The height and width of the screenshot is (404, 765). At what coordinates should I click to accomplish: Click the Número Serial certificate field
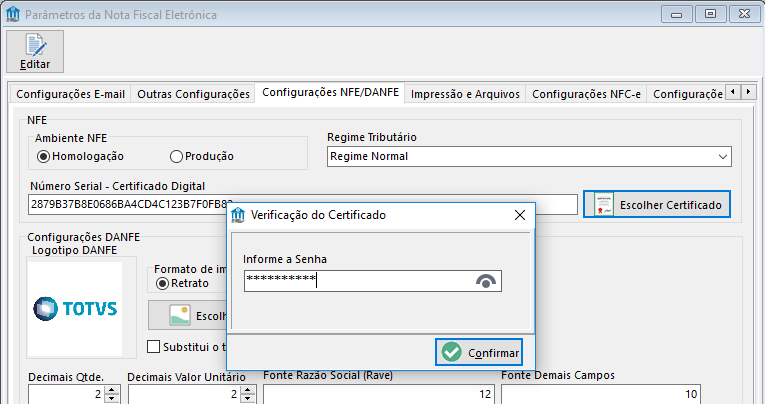point(302,204)
